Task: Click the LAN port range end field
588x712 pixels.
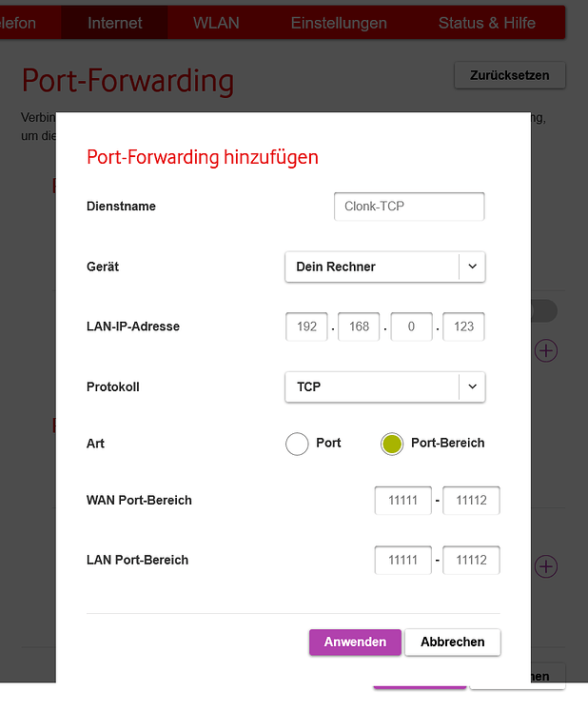Action: point(471,560)
